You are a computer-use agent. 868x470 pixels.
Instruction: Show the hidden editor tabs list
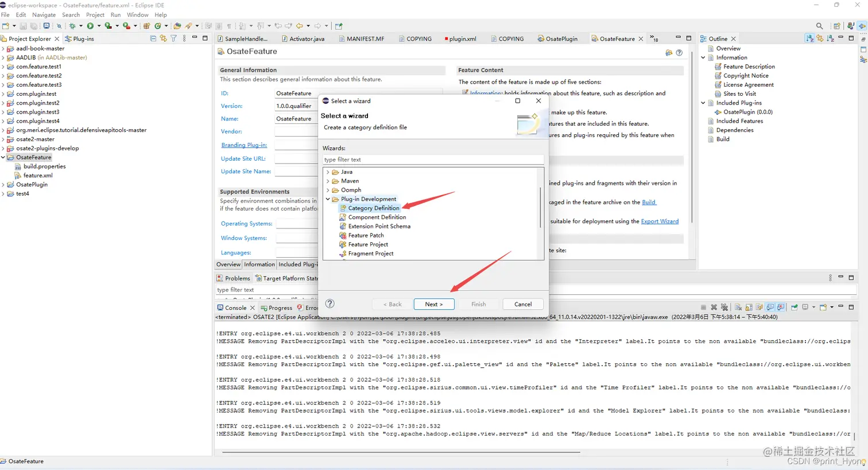coord(654,38)
